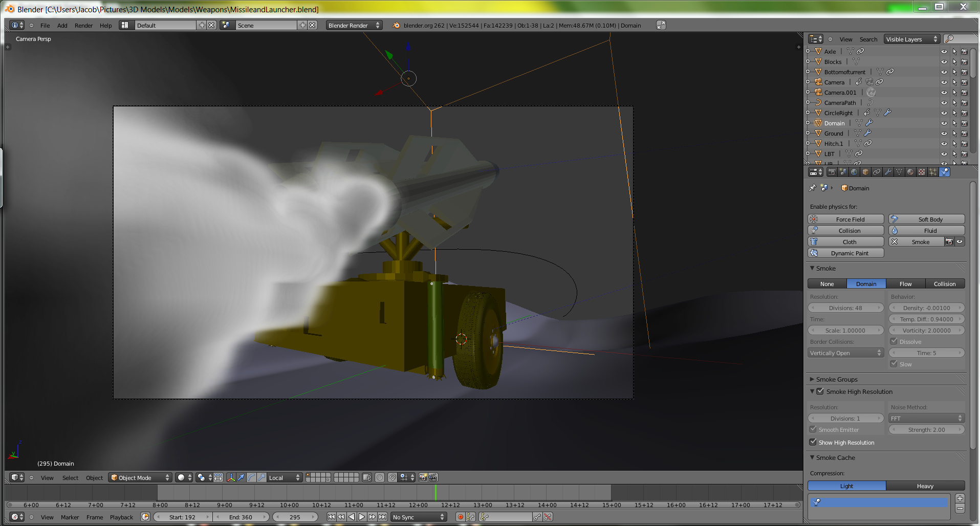Toggle viewport visibility of the Ground object
The image size is (980, 526).
click(944, 133)
